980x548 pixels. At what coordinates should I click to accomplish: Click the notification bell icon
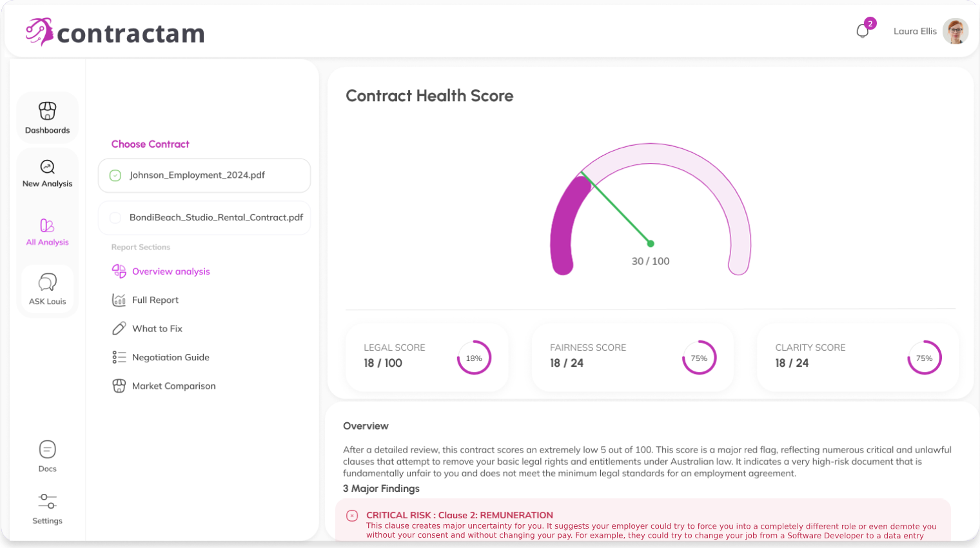click(x=863, y=31)
